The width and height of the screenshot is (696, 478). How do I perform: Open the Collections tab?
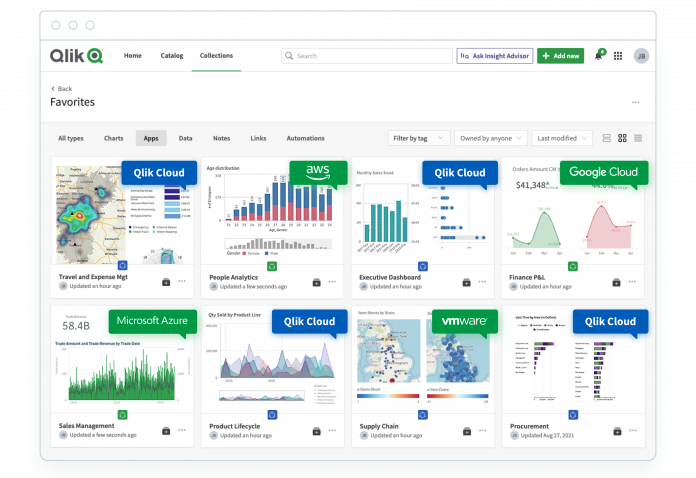tap(216, 56)
